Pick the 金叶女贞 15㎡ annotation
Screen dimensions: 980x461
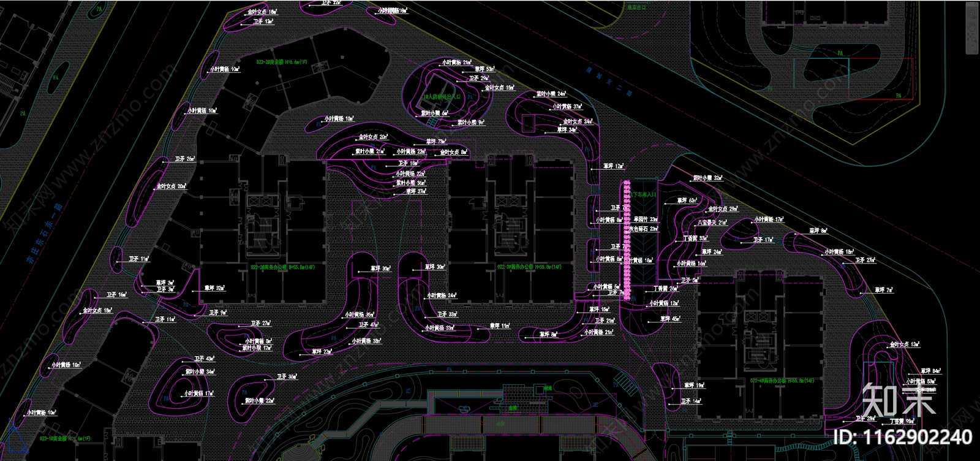tap(500, 88)
